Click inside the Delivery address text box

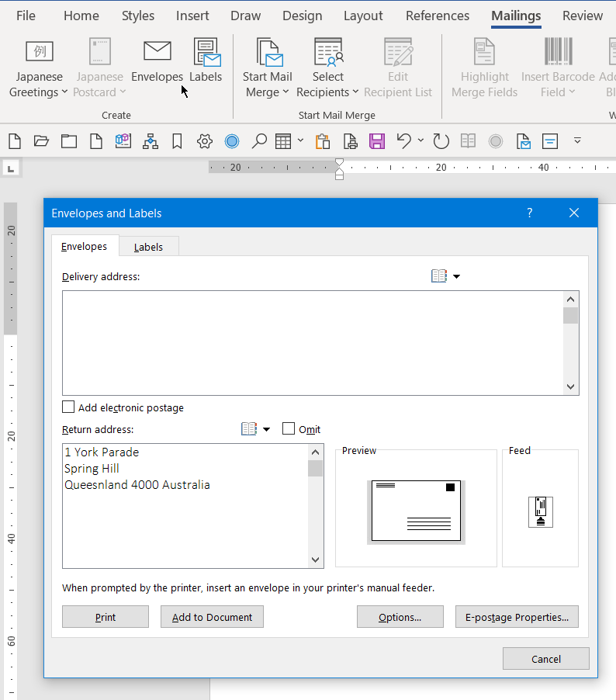pyautogui.click(x=313, y=343)
